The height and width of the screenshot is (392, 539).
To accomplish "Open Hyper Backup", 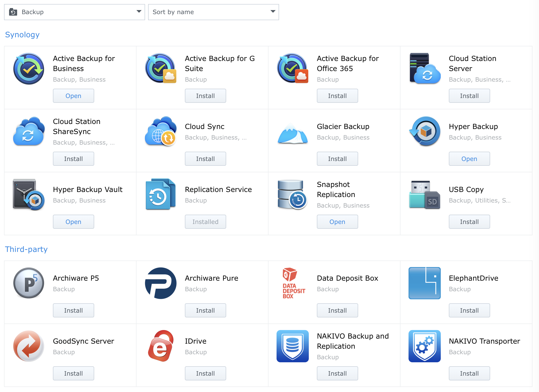I will 469,159.
